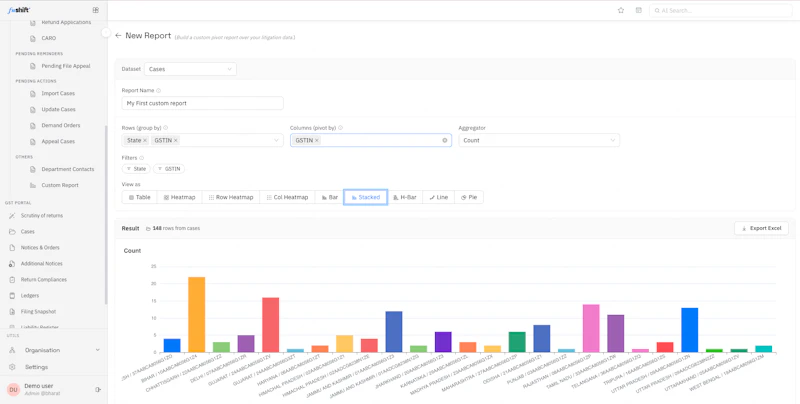This screenshot has width=800, height=404.
Task: Click the favorite star icon in header
Action: click(621, 10)
